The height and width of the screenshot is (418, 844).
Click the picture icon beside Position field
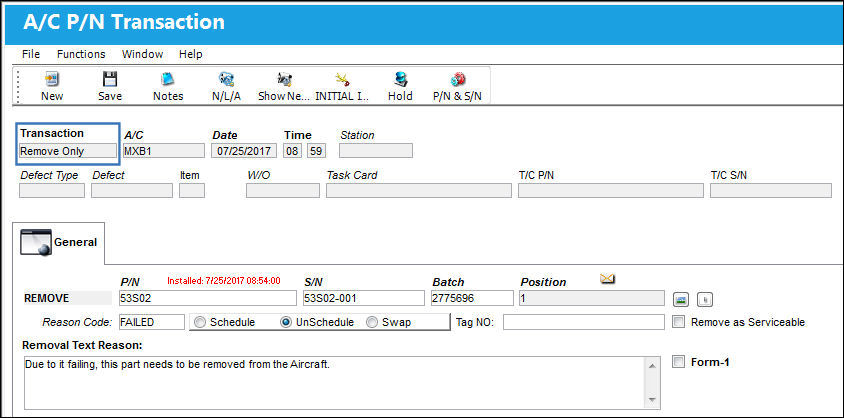click(681, 299)
